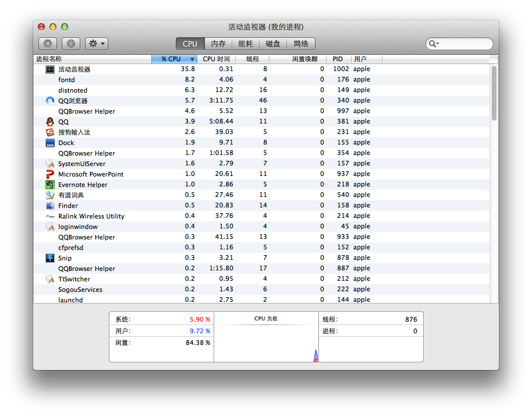Select QQBrowser Helper row with PID 933
The height and width of the screenshot is (416, 532).
point(261,237)
